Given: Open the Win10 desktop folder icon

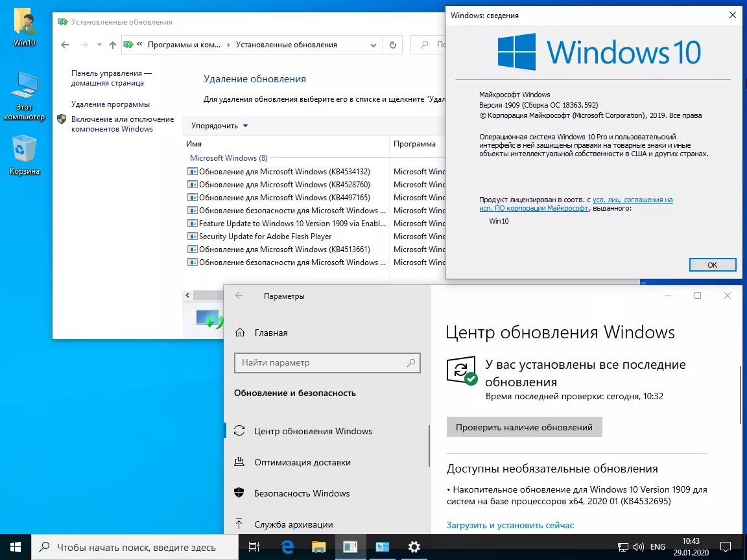Looking at the screenshot, I should pos(24,27).
